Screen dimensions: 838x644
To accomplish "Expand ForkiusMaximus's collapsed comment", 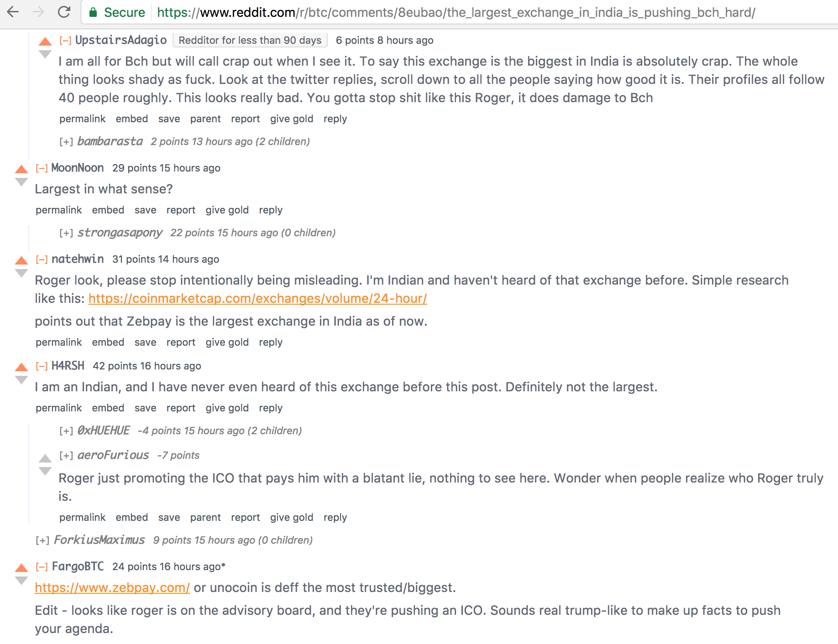I will 42,540.
